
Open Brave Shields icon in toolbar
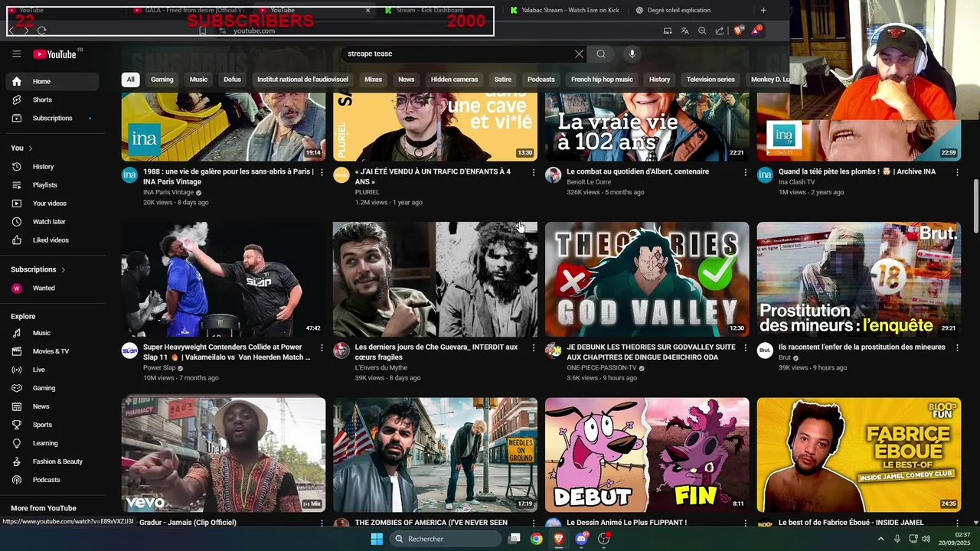point(739,31)
